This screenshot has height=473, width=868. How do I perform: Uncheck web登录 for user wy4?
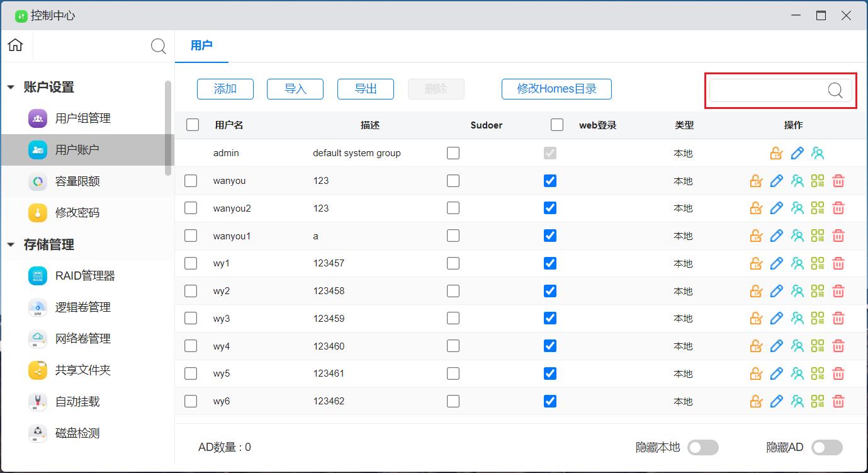(550, 346)
